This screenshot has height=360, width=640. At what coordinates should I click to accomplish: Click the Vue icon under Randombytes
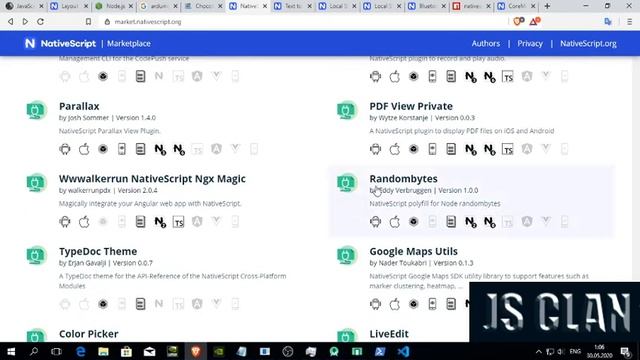pos(546,222)
